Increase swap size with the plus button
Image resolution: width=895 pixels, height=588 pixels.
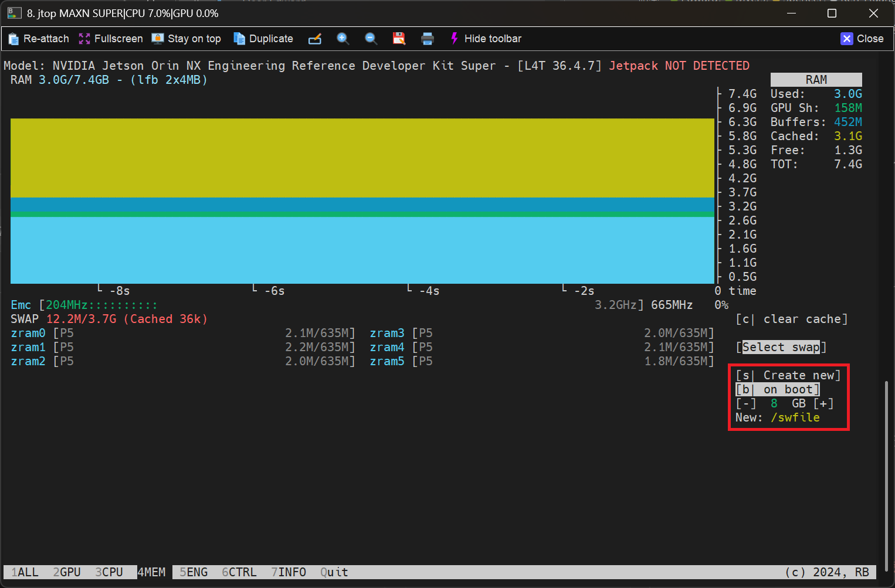coord(823,403)
